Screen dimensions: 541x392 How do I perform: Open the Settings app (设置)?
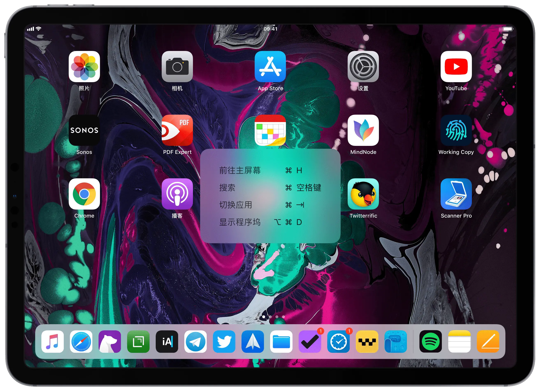[x=363, y=67]
